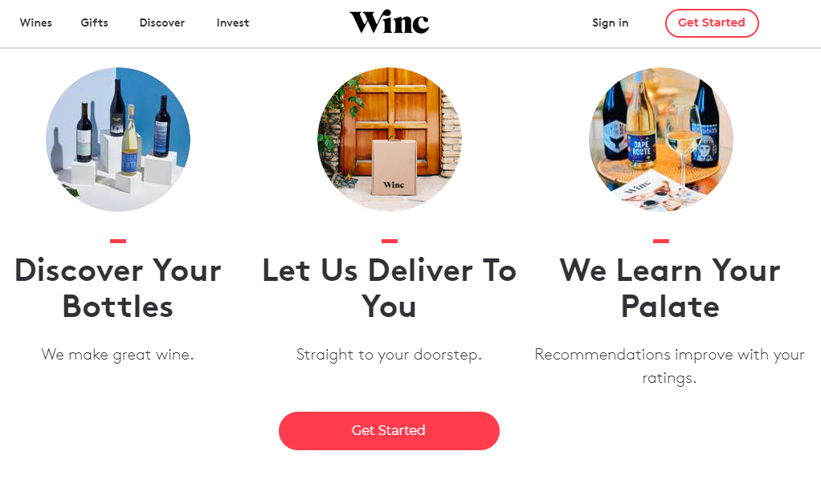Viewport: 821px width, 504px height.
Task: Click the Winc logo in header
Action: coord(389,22)
